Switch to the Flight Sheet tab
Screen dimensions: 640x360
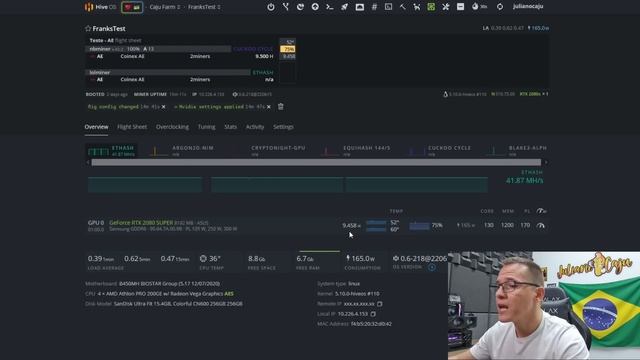(132, 127)
